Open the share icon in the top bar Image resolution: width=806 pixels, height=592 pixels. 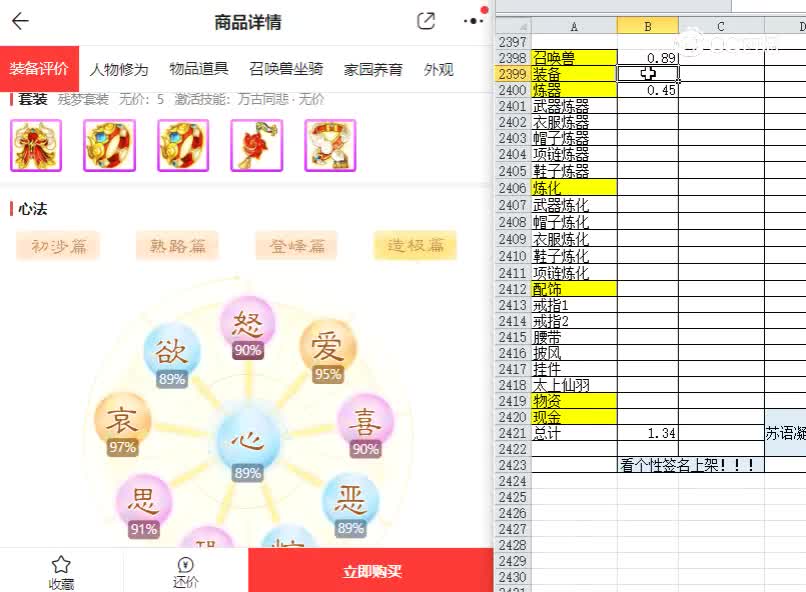(x=424, y=20)
